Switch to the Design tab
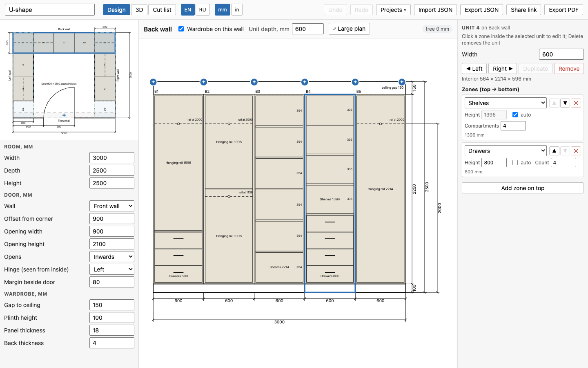 coord(116,10)
